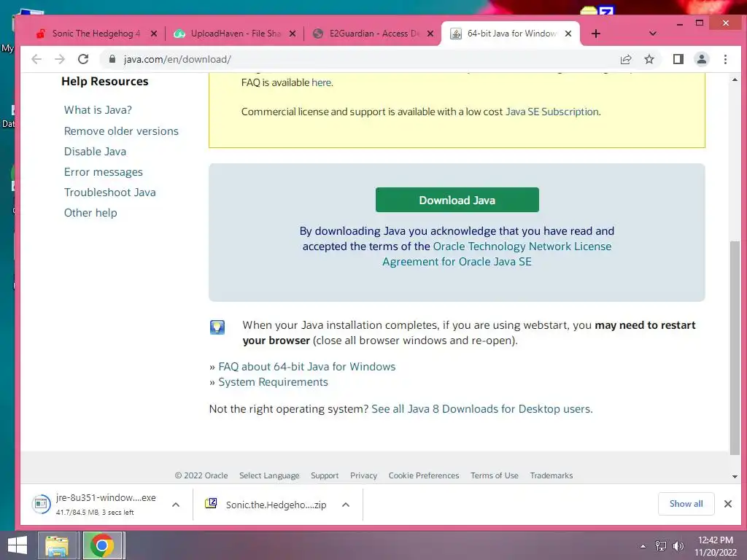Click page scrollbar up arrow
Screen dimensions: 747x560
(x=735, y=79)
